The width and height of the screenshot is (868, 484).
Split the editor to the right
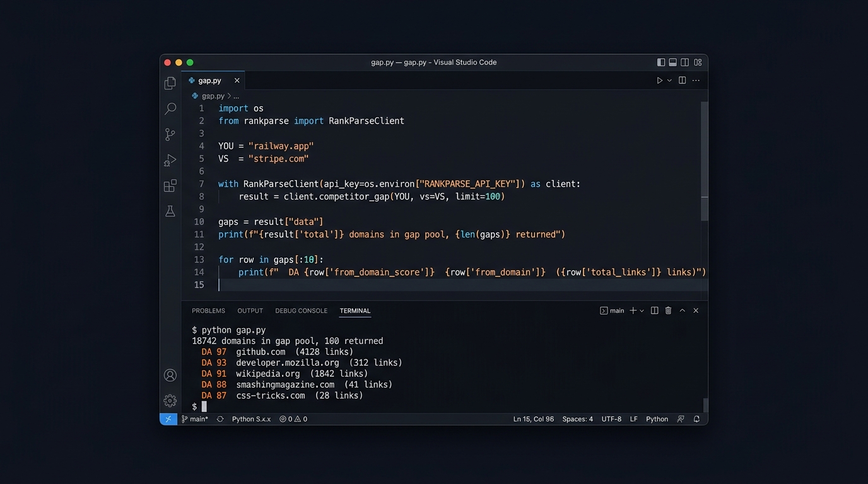coord(682,81)
